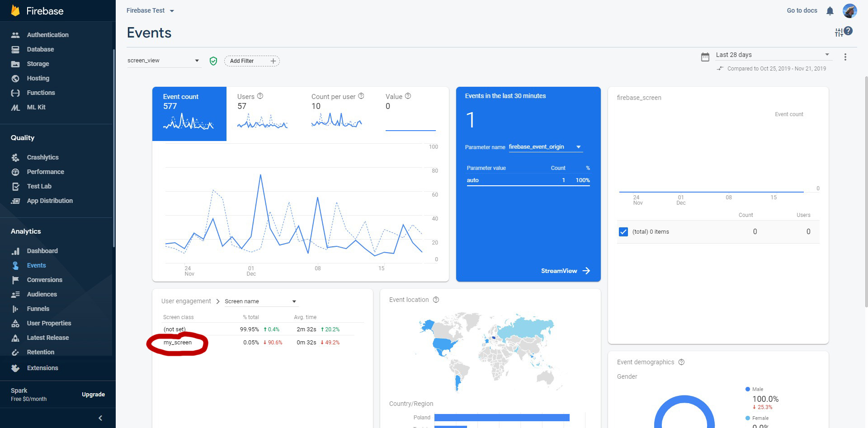The width and height of the screenshot is (868, 428).
Task: Click the User engagement breadcrumb
Action: coord(186,301)
